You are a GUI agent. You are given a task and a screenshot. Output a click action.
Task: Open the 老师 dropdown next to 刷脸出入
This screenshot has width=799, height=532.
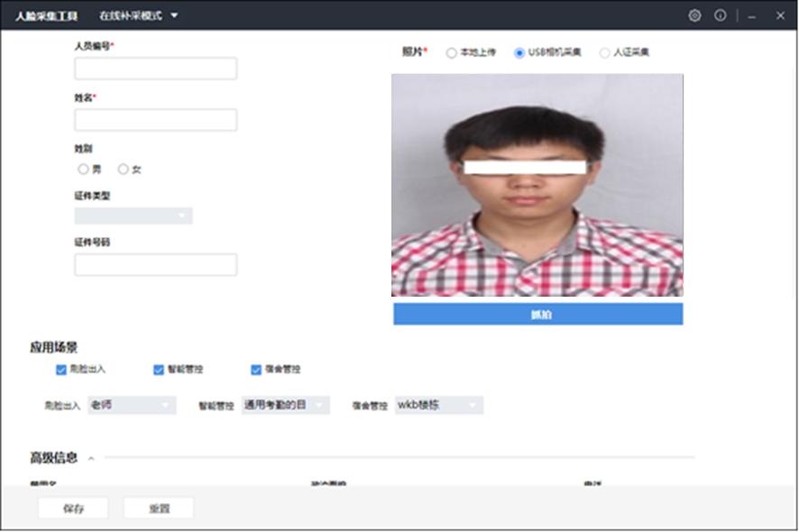coord(132,405)
